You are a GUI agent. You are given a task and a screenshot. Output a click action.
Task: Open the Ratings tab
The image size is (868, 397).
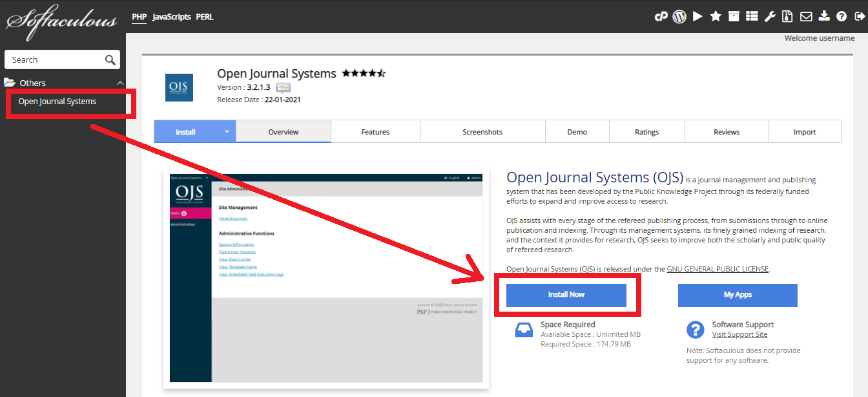646,131
